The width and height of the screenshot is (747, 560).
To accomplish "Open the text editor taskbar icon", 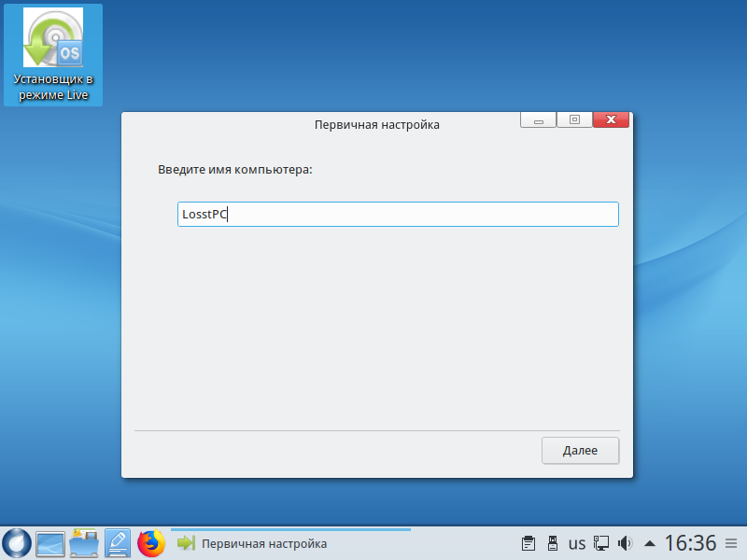I will [118, 542].
